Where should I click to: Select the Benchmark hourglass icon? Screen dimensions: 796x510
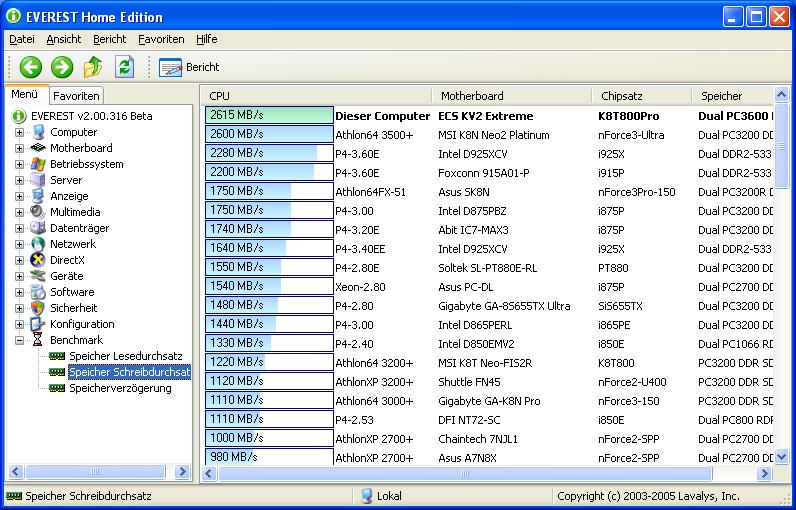coord(38,340)
